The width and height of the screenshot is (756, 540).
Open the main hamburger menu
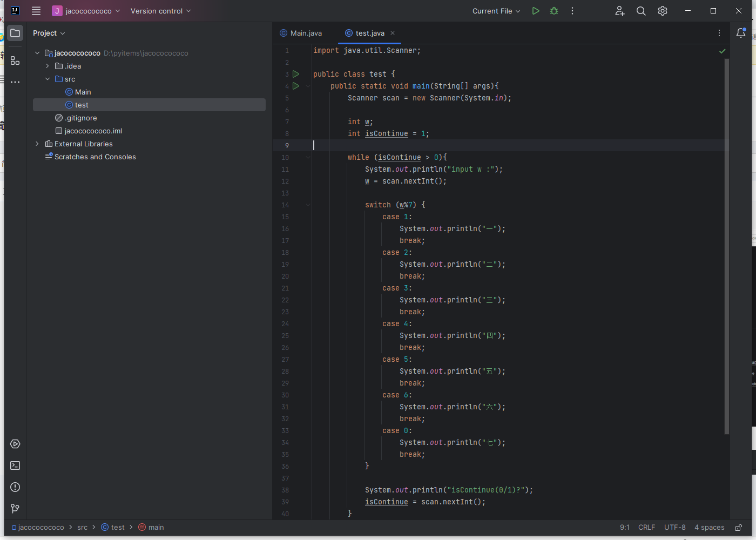[36, 11]
